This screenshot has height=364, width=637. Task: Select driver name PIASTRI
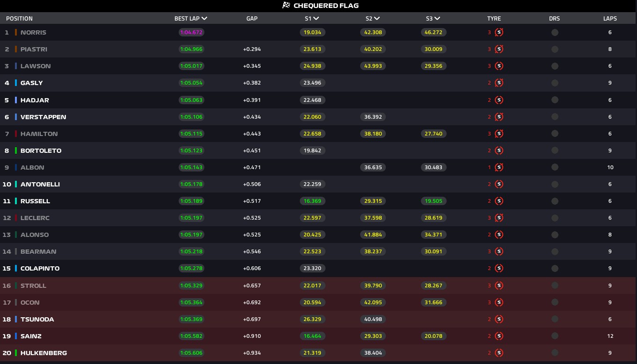click(34, 50)
